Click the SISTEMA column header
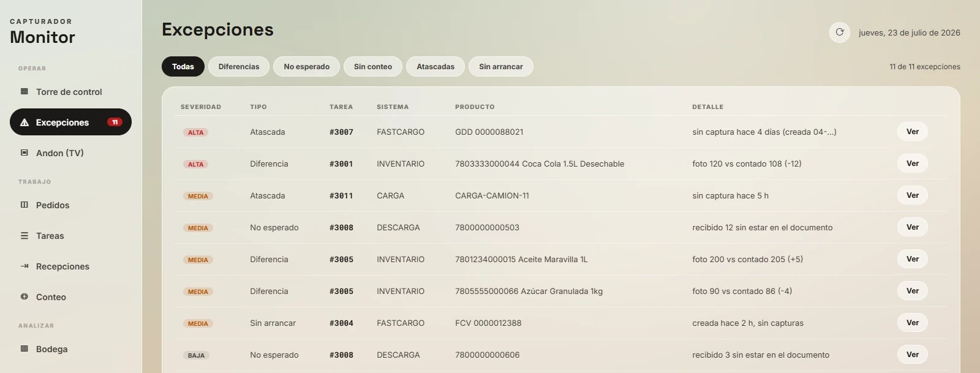This screenshot has height=373, width=980. click(x=393, y=107)
